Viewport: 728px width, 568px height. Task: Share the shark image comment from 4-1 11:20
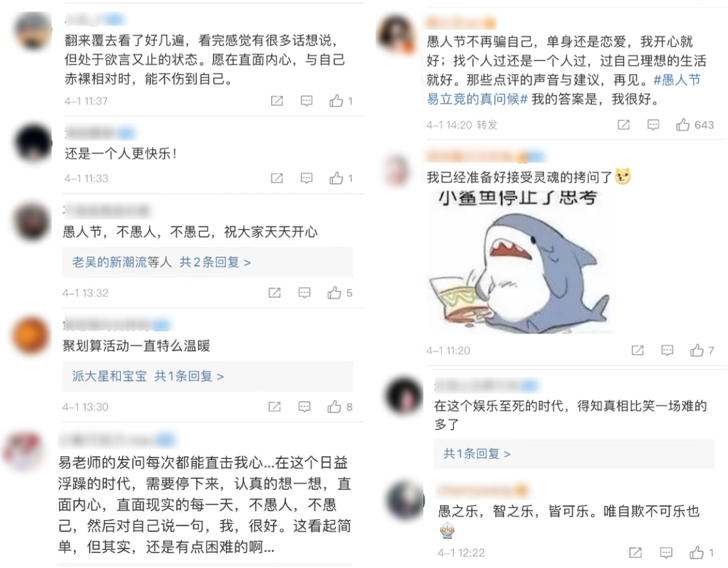(638, 350)
